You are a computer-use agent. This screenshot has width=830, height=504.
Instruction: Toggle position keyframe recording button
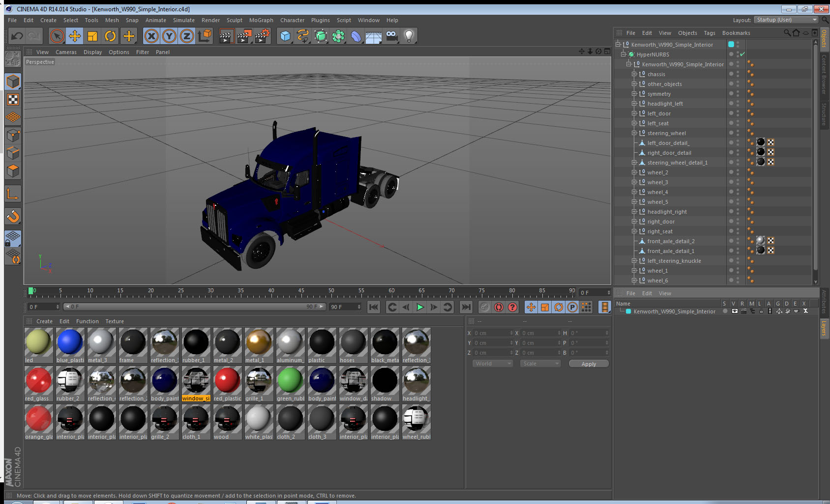(x=531, y=307)
